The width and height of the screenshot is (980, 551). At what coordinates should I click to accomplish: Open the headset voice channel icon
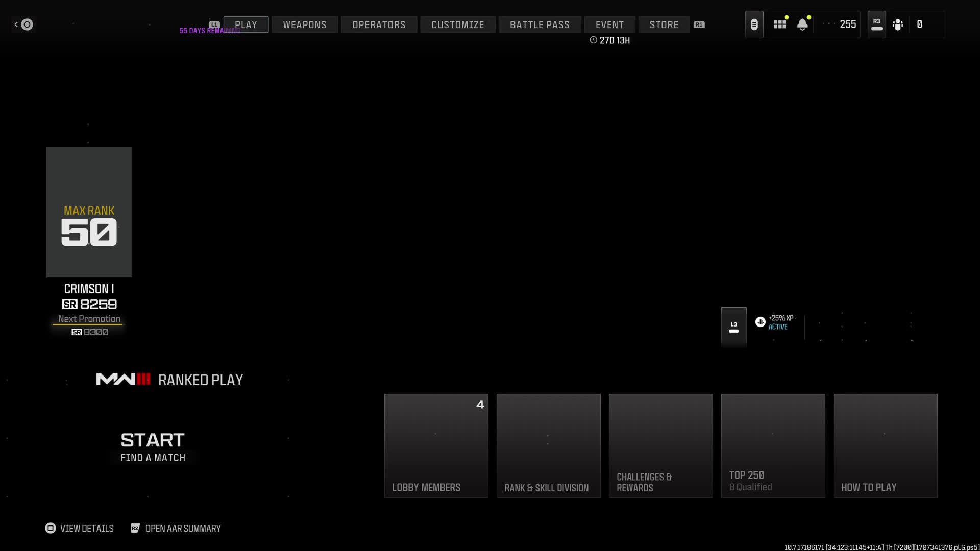pos(754,24)
